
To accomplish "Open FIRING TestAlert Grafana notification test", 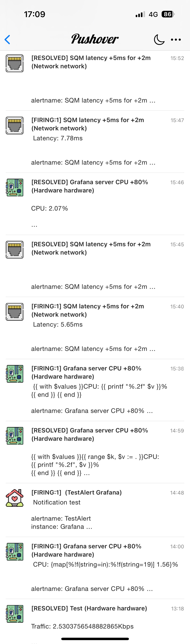I will [95, 510].
